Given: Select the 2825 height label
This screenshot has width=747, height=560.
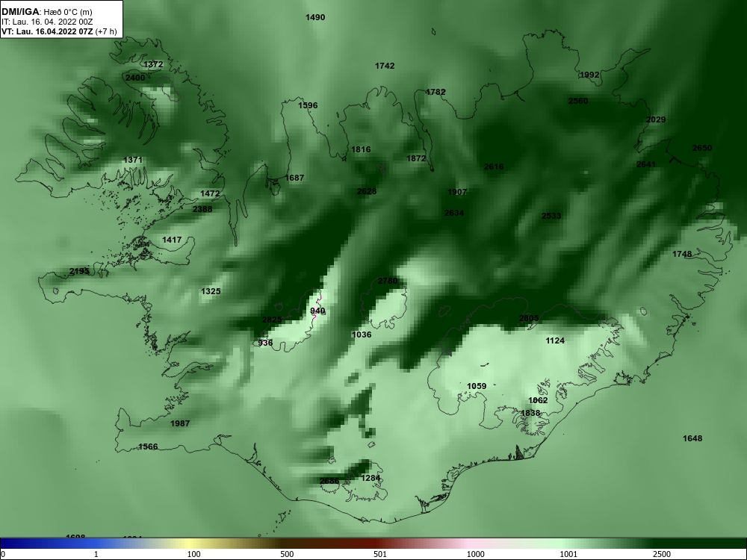Looking at the screenshot, I should pos(272,320).
